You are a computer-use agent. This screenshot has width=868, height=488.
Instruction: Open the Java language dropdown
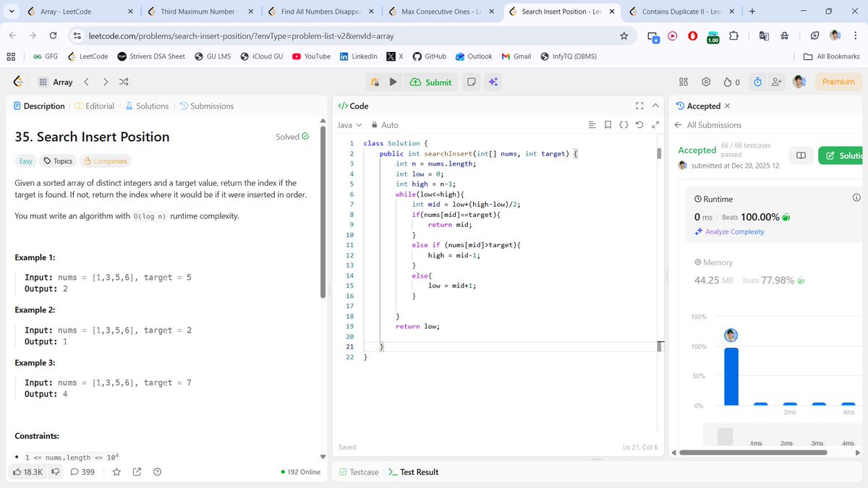pos(349,124)
